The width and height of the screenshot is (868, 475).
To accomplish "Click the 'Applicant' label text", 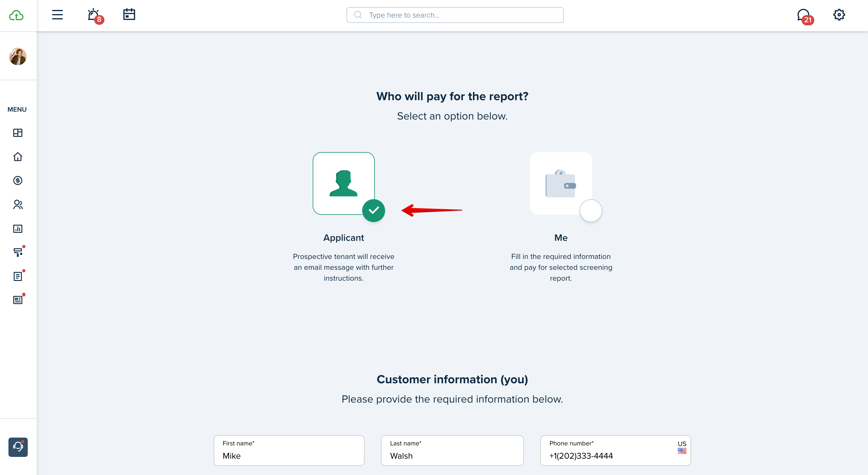I will [x=343, y=238].
